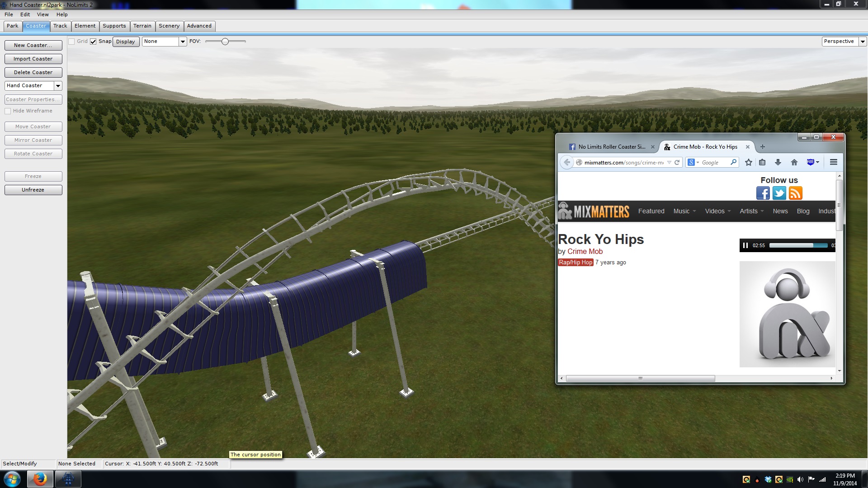Viewport: 868px width, 488px height.
Task: Open the RSS feed icon
Action: pos(795,193)
